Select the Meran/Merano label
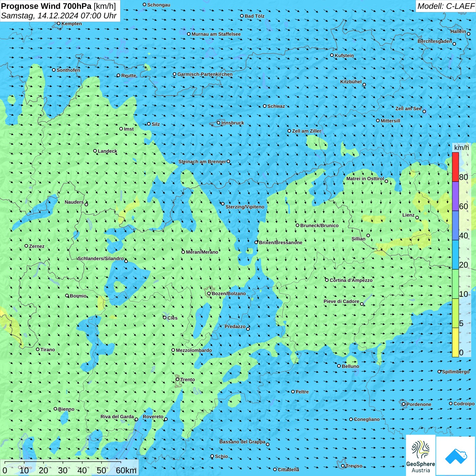This screenshot has height=476, width=476. click(202, 252)
